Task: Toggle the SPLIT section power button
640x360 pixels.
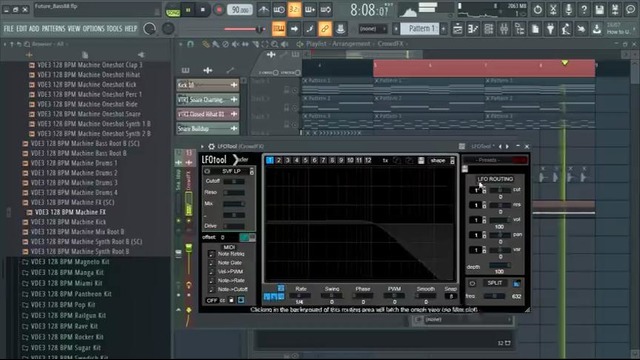Action: [472, 283]
